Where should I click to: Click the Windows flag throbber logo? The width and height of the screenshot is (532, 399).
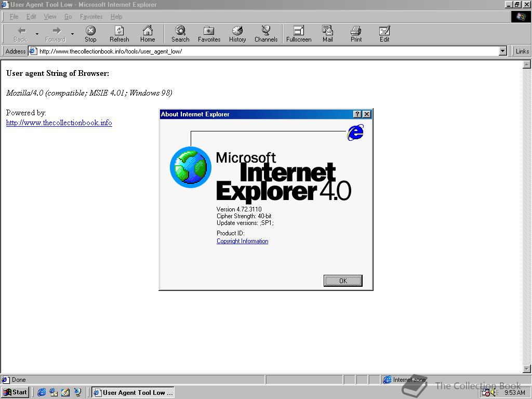coord(521,17)
